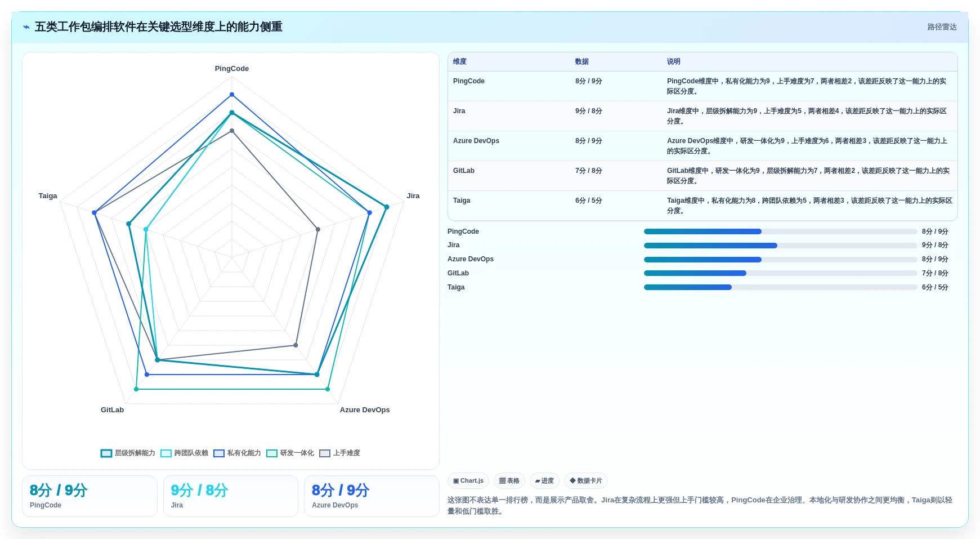Click the Chart.js tag chip
This screenshot has width=980, height=539.
(468, 481)
